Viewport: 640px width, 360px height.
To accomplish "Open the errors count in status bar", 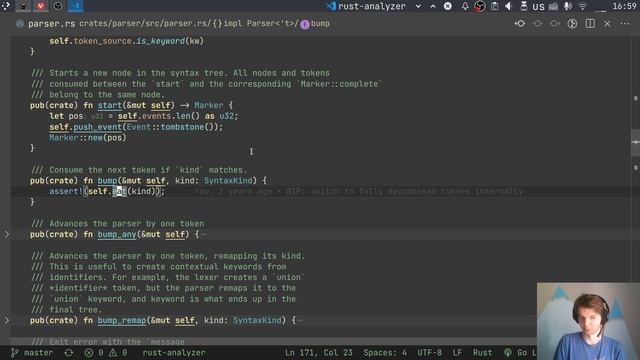I will pyautogui.click(x=94, y=353).
